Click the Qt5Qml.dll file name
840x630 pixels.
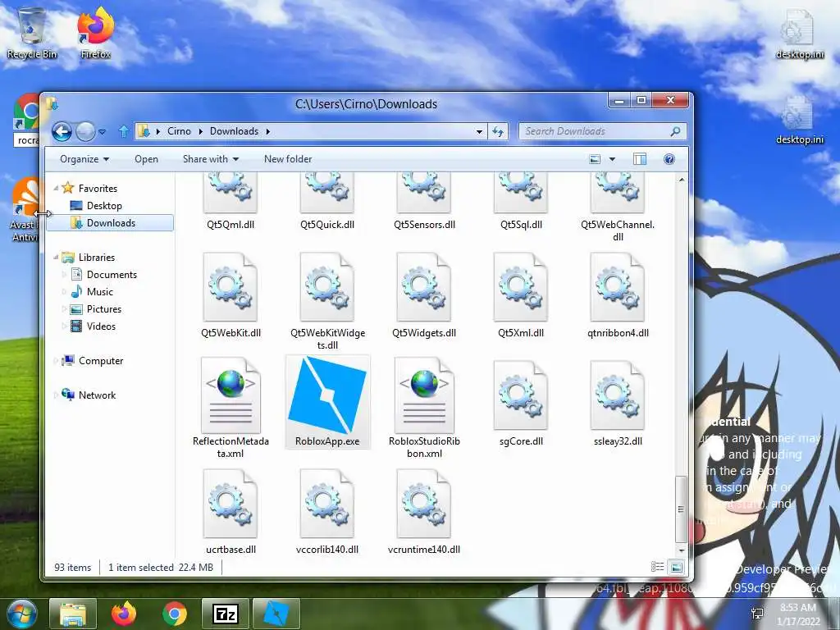(x=231, y=225)
